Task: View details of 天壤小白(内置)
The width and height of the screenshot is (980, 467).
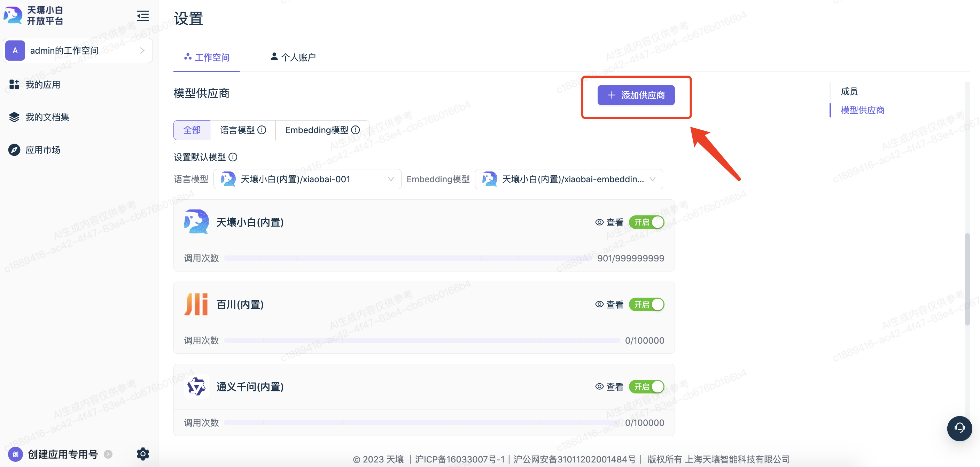Action: [x=609, y=222]
